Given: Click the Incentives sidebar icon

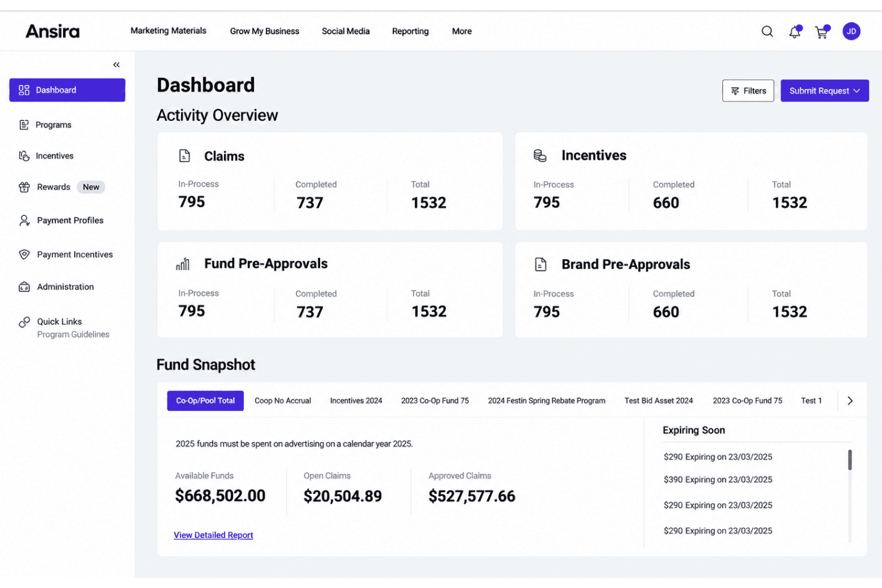Looking at the screenshot, I should 24,155.
